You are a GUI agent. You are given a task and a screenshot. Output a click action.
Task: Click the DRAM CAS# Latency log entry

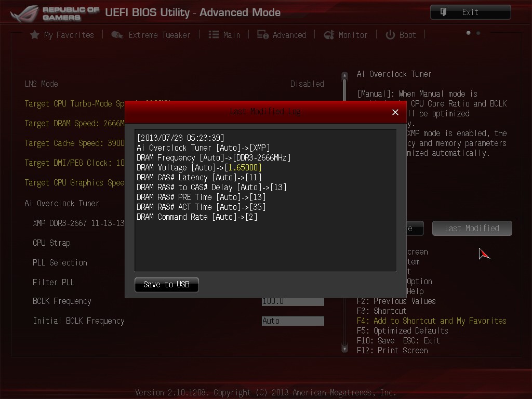pos(199,178)
